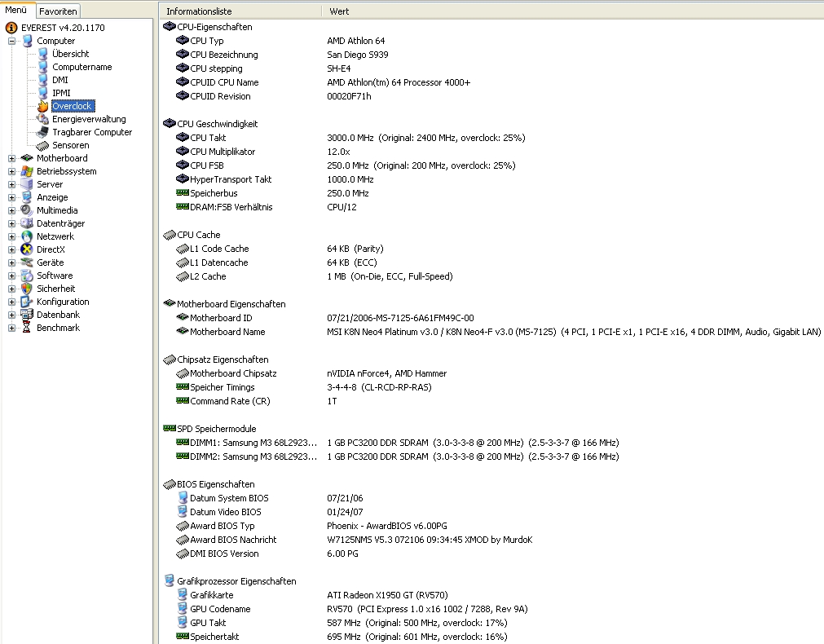This screenshot has height=644, width=824.
Task: Switch to the Favoriten tab
Action: tap(58, 11)
